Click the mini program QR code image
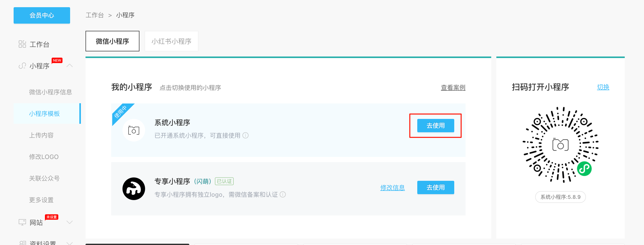Viewport: 644px width, 245px height. 561,145
